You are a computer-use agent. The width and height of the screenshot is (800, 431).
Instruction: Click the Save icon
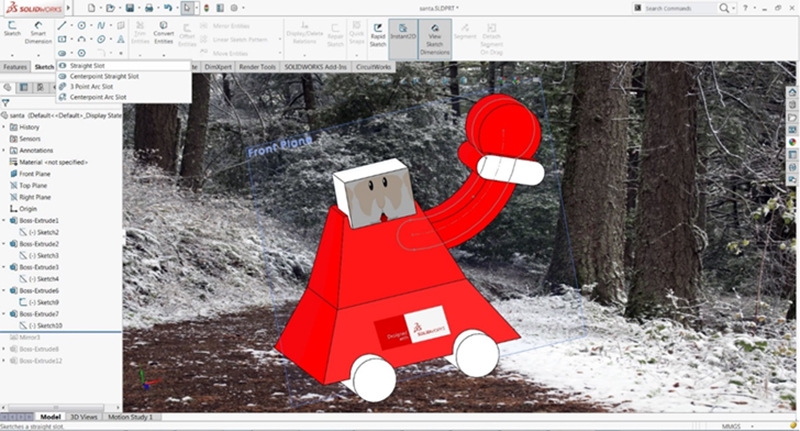(130, 8)
